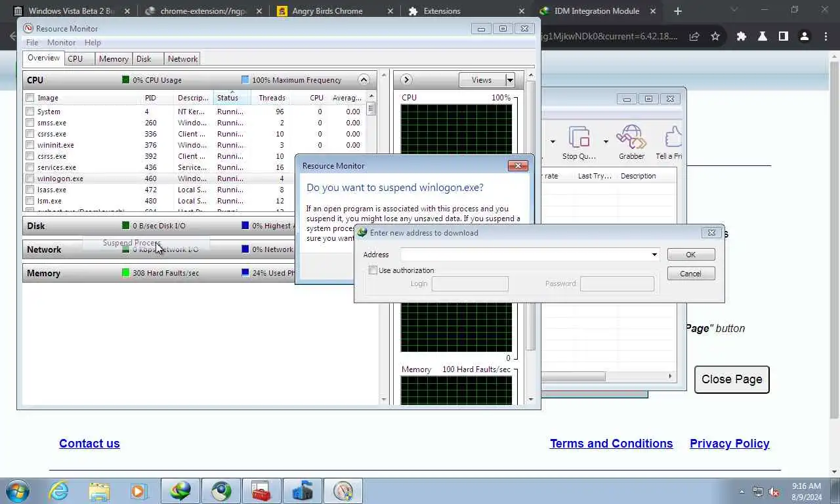
Task: Click the Chromium browser taskbar icon
Action: 221,491
